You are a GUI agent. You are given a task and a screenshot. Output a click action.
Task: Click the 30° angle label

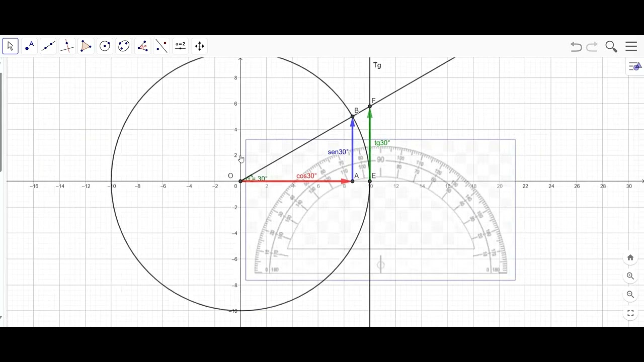point(257,178)
